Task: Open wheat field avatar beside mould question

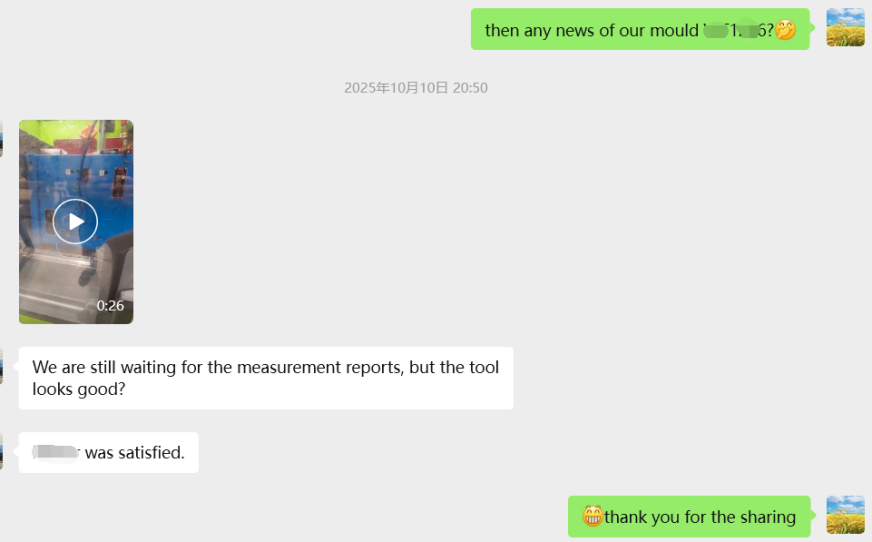Action: click(x=845, y=28)
